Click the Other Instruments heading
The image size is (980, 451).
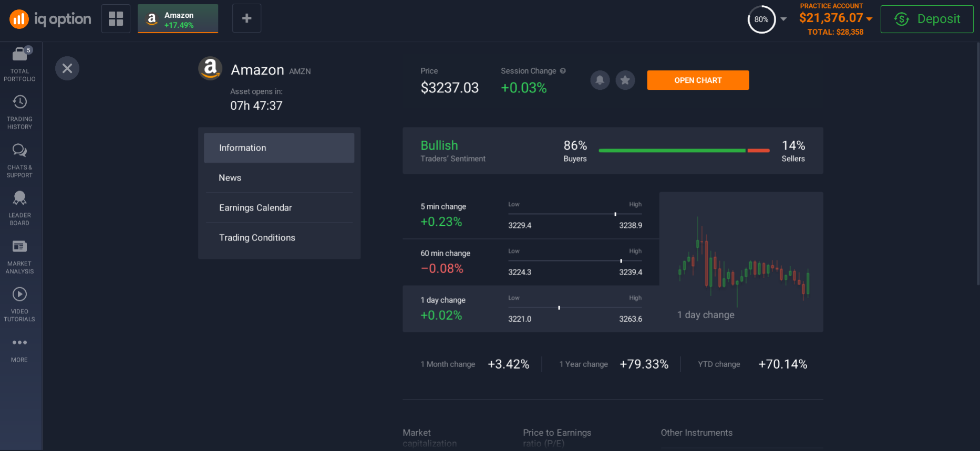(x=696, y=433)
